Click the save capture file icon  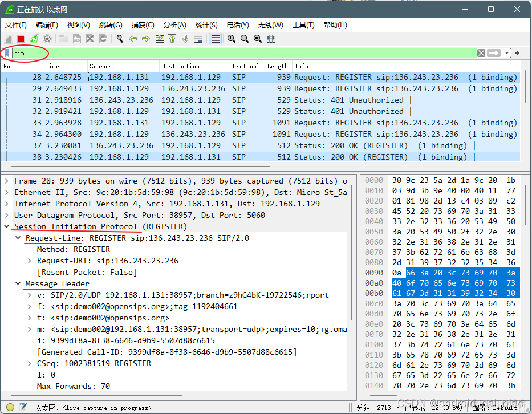click(x=77, y=39)
